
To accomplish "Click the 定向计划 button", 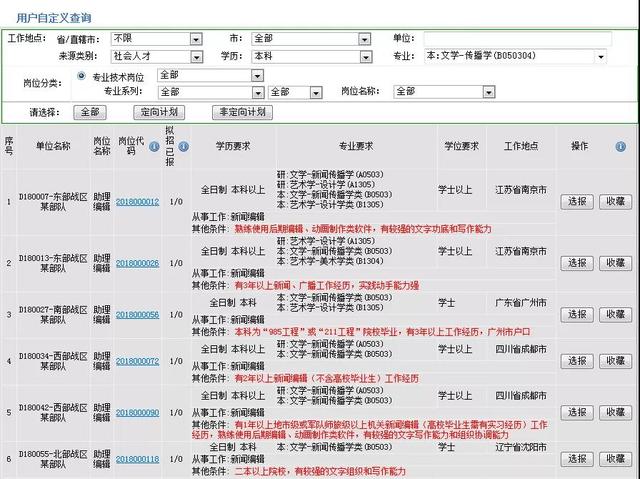I will click(x=159, y=112).
